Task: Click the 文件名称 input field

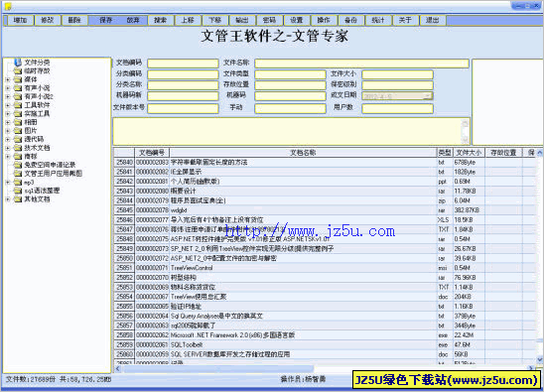Action: tap(361, 64)
